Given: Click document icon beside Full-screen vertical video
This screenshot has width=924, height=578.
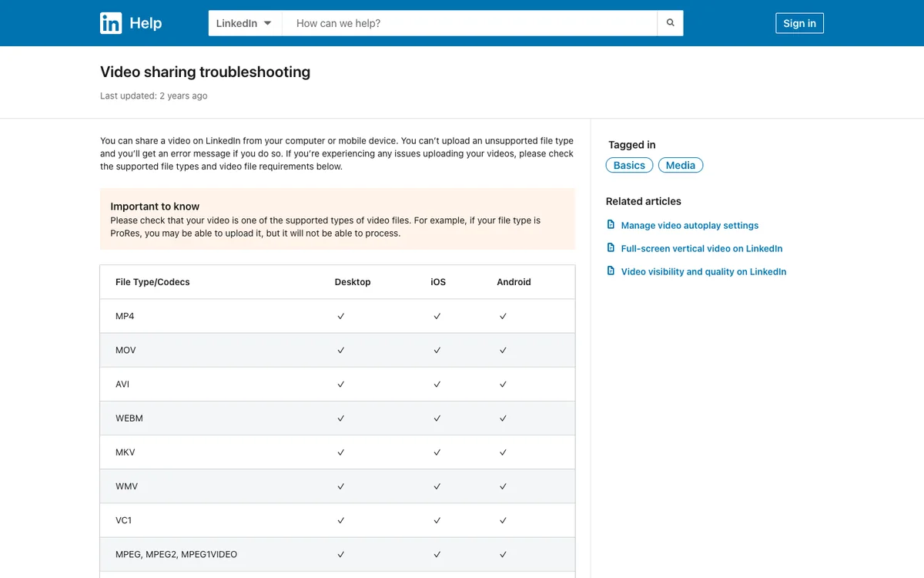Looking at the screenshot, I should [611, 248].
